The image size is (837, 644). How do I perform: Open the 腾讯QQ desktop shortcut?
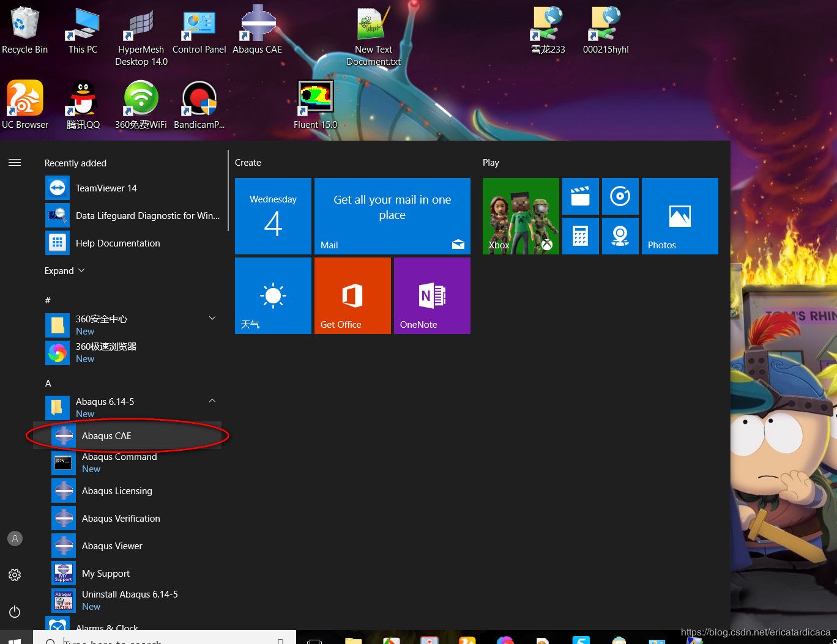(x=83, y=105)
